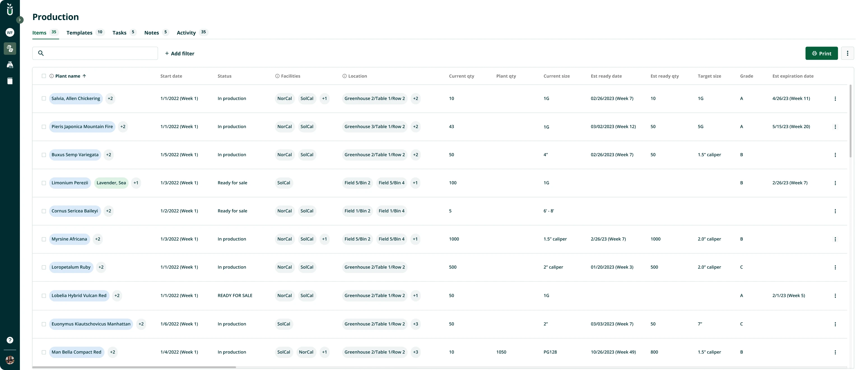The image size is (868, 370).
Task: Select the active Production sidebar icon
Action: 10,48
